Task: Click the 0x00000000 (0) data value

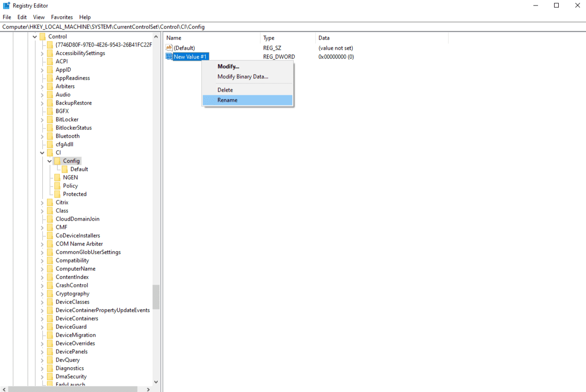Action: click(x=336, y=57)
